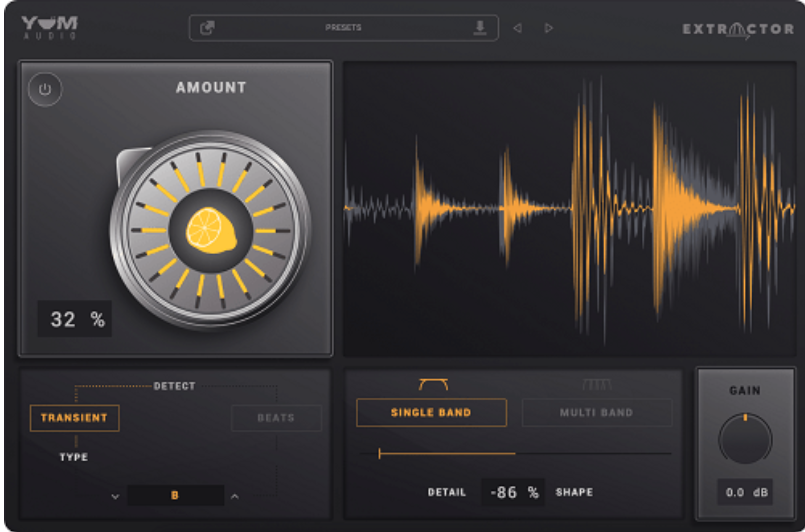
Task: Click the TYPE label
Action: (x=74, y=457)
